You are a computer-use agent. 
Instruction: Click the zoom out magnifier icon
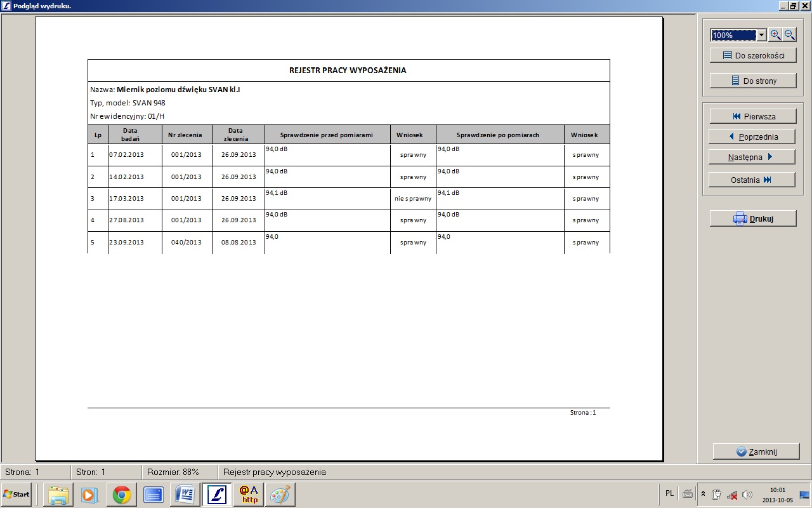coord(789,35)
